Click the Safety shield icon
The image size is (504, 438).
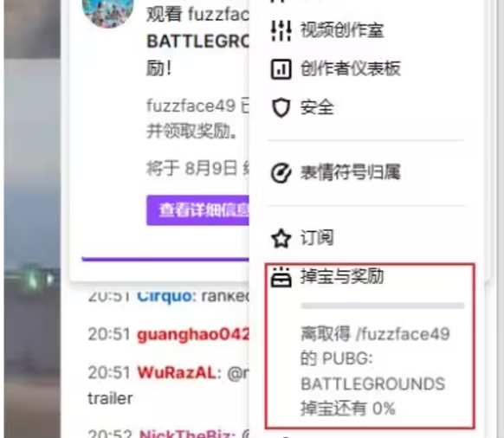pyautogui.click(x=281, y=107)
